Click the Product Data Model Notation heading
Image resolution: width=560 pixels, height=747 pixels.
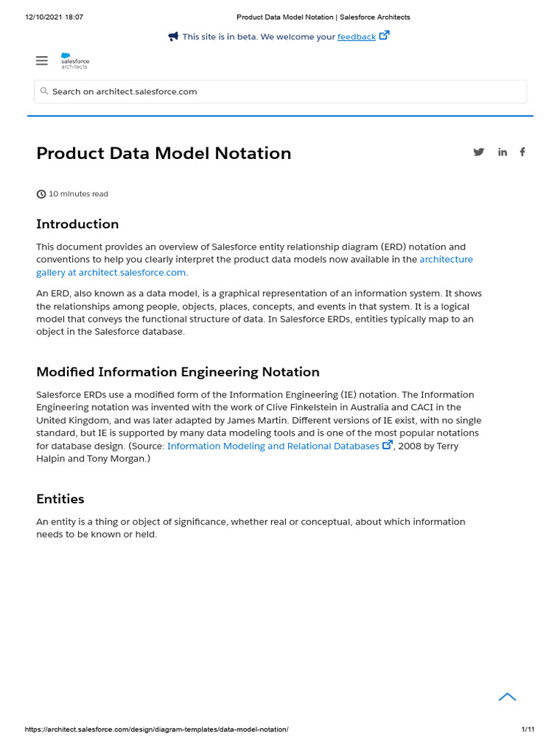(x=163, y=153)
